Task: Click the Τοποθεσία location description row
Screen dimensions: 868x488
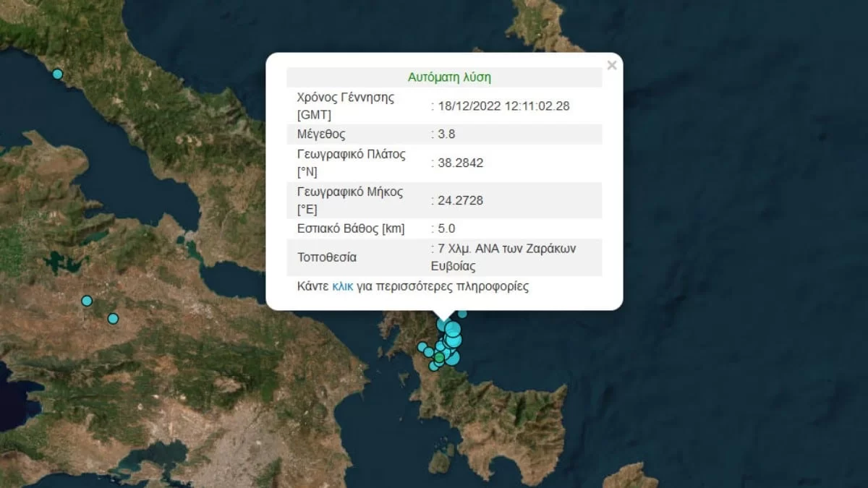Action: tap(443, 257)
